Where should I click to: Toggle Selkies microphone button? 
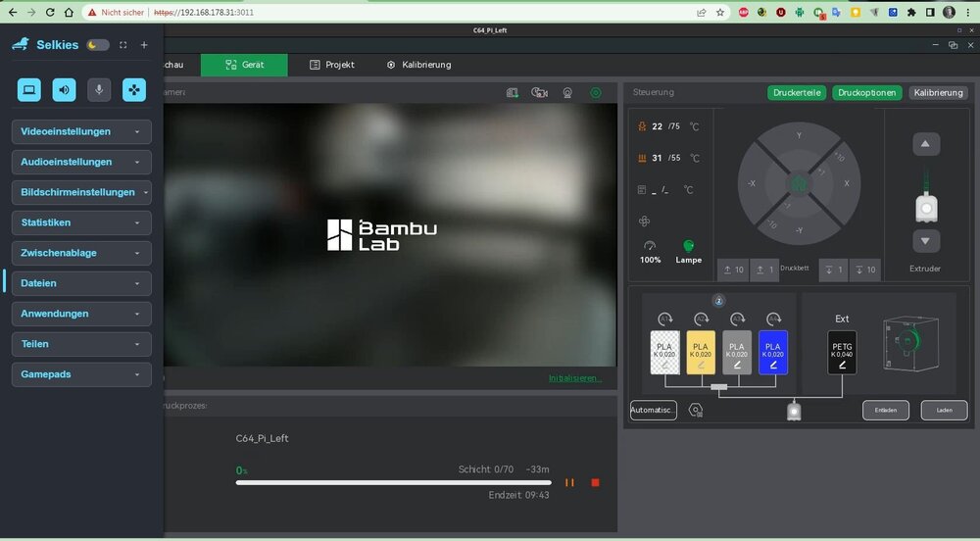point(99,90)
